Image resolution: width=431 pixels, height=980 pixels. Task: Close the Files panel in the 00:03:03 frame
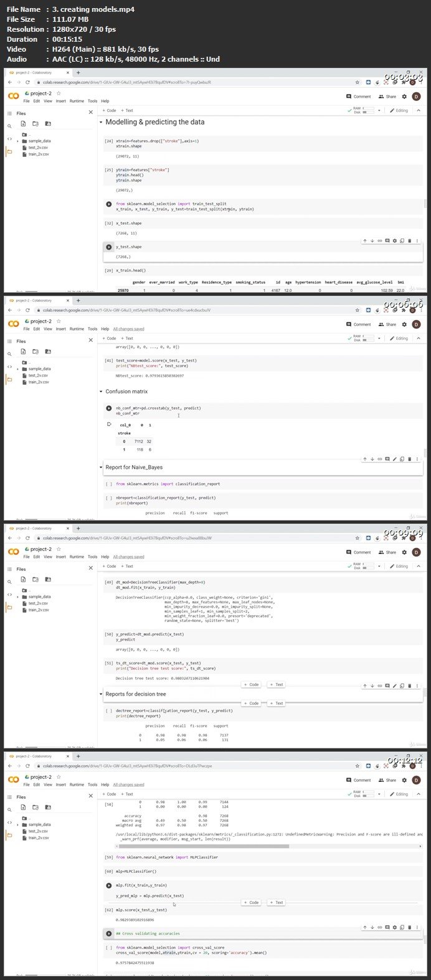pyautogui.click(x=90, y=113)
